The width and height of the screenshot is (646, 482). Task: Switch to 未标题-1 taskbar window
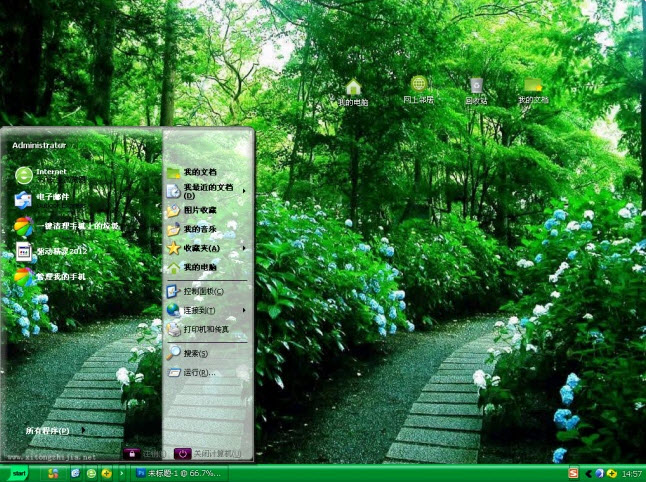click(178, 472)
